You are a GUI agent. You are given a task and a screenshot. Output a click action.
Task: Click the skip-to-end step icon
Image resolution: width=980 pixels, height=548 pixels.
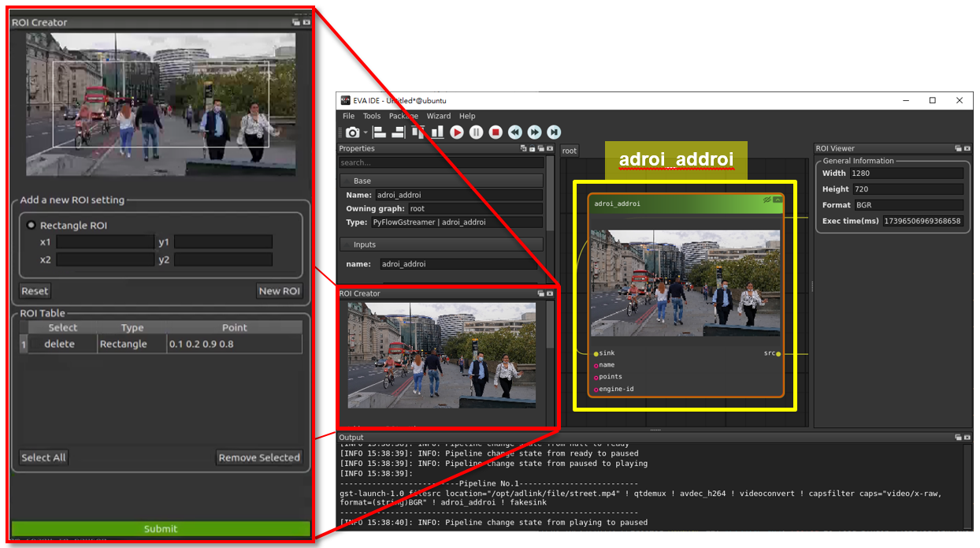point(554,132)
